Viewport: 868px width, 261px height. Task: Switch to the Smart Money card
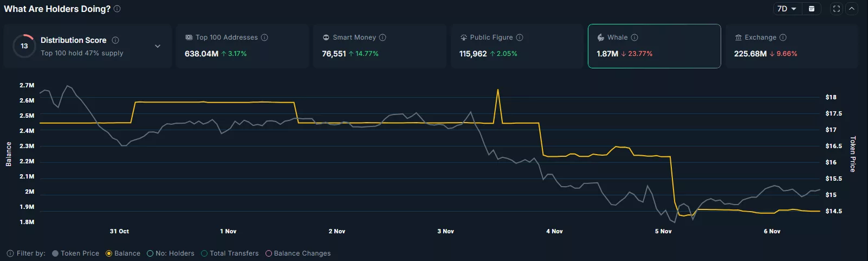pyautogui.click(x=379, y=46)
